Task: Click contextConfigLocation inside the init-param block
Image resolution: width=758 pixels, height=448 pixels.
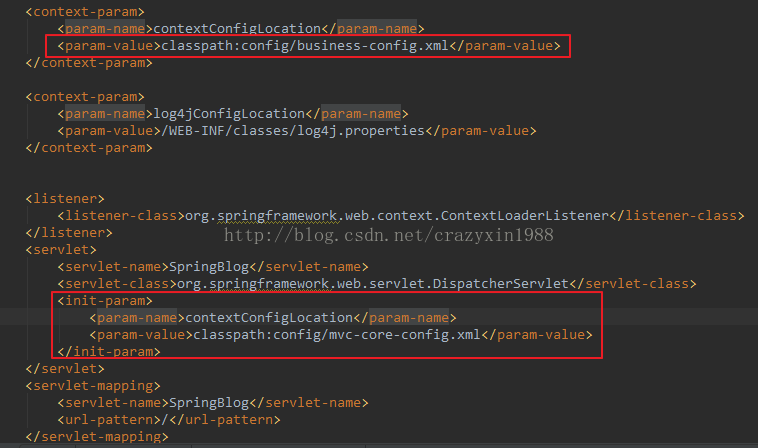Action: click(x=269, y=318)
